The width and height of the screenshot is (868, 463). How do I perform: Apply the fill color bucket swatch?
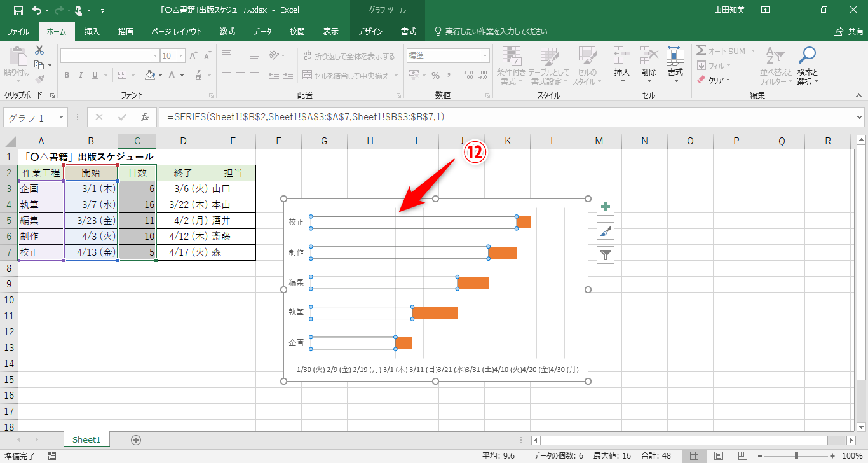click(150, 75)
